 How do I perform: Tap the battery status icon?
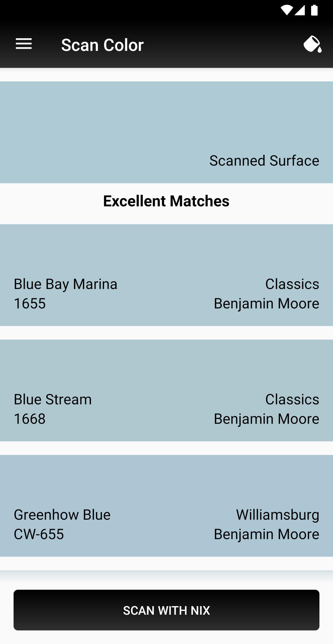(314, 10)
